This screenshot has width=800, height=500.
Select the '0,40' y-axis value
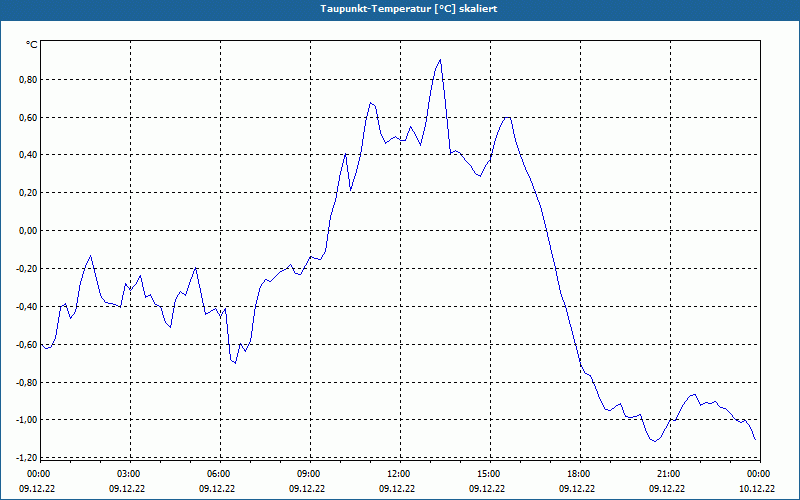coord(29,155)
